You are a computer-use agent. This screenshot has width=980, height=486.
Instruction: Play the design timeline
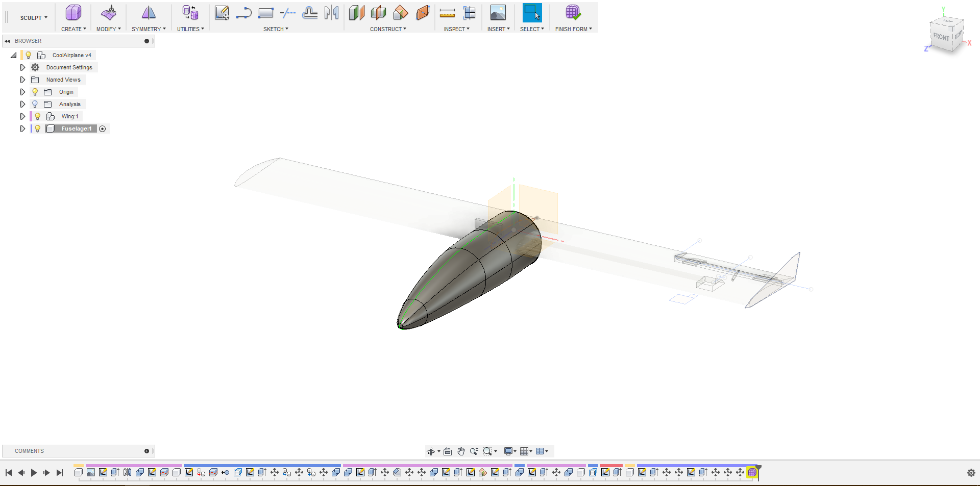pyautogui.click(x=34, y=473)
